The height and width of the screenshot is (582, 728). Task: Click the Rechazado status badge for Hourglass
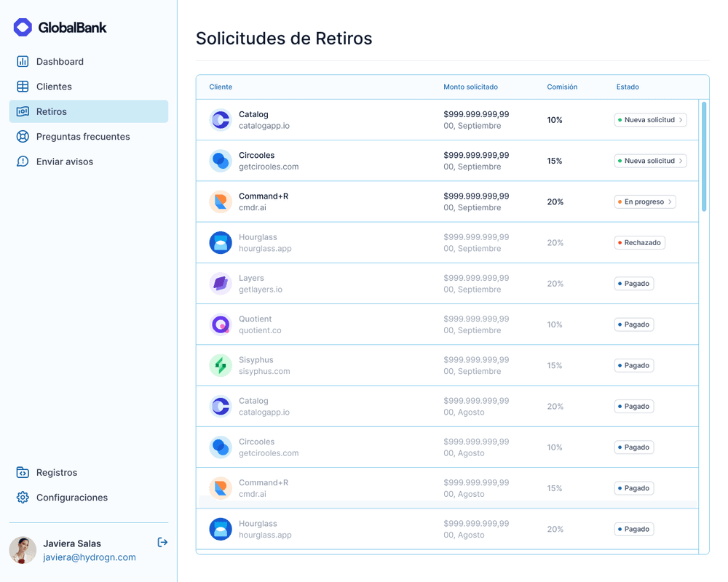click(x=639, y=242)
